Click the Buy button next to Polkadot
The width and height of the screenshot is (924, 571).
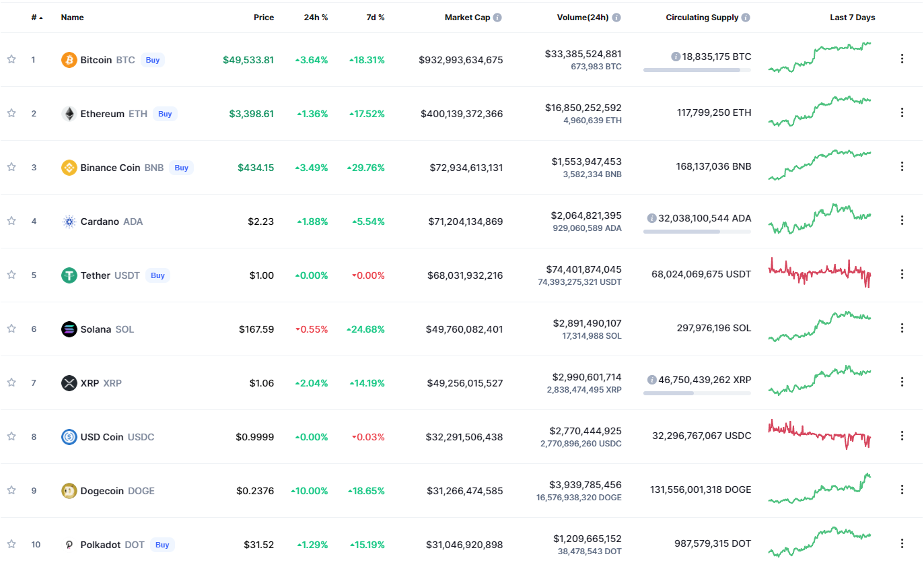point(162,545)
